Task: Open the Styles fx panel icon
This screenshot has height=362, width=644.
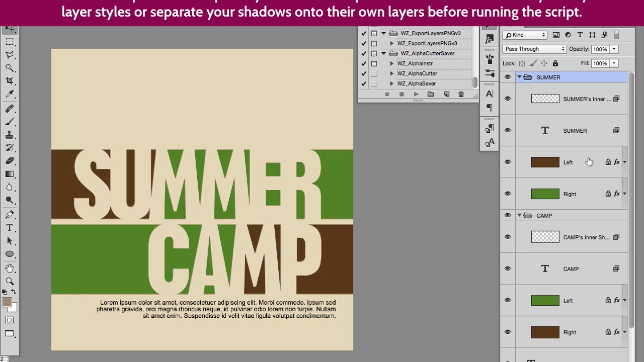Action: coord(490,39)
